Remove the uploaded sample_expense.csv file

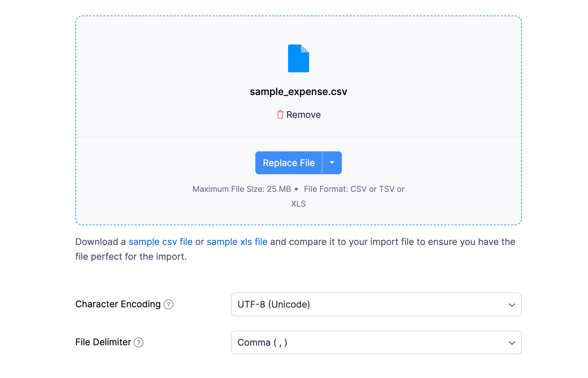tap(298, 114)
